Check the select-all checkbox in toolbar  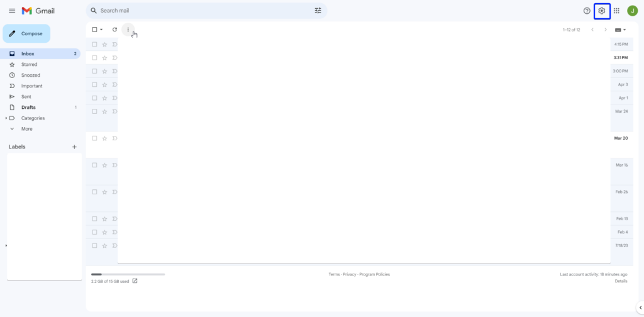[95, 30]
